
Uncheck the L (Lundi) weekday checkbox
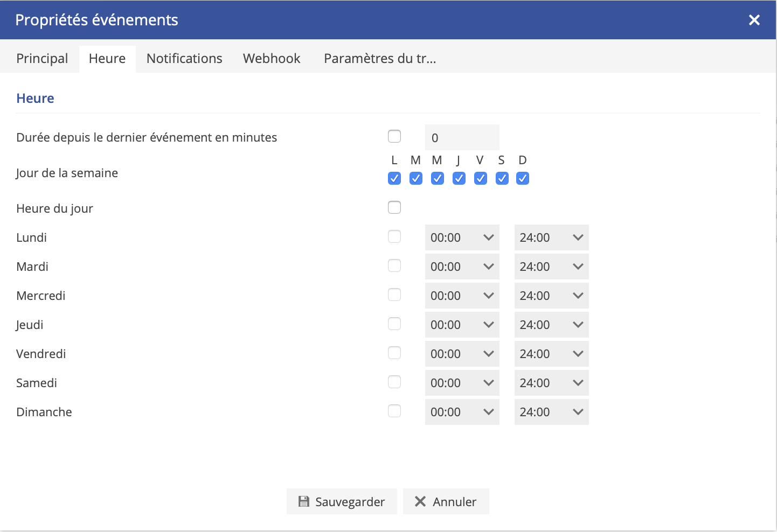coord(394,178)
